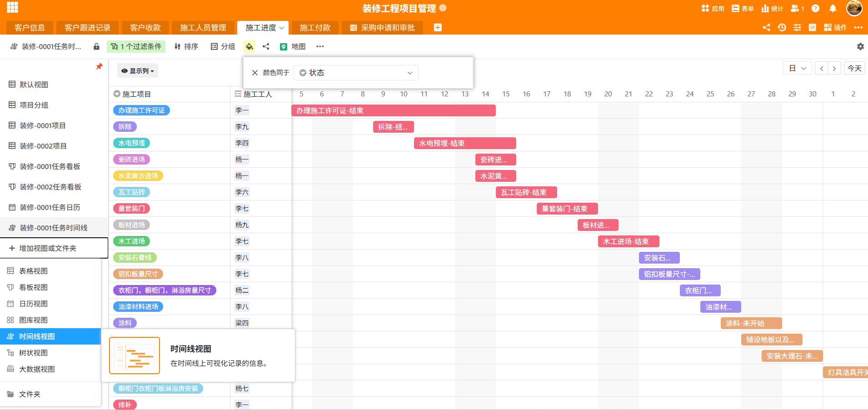Click the color fill bucket icon
Viewport: 868px width, 410px height.
coord(249,46)
